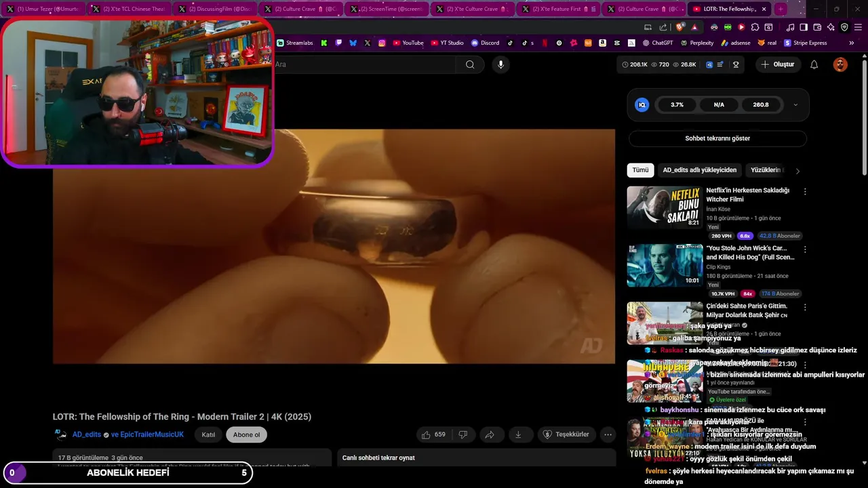868x488 pixels.
Task: Close the active LOTR YouTube tab
Action: click(x=764, y=9)
